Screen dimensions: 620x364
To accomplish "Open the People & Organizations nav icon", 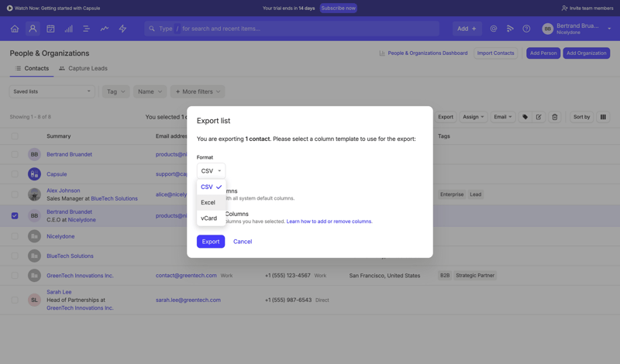I will pos(33,29).
